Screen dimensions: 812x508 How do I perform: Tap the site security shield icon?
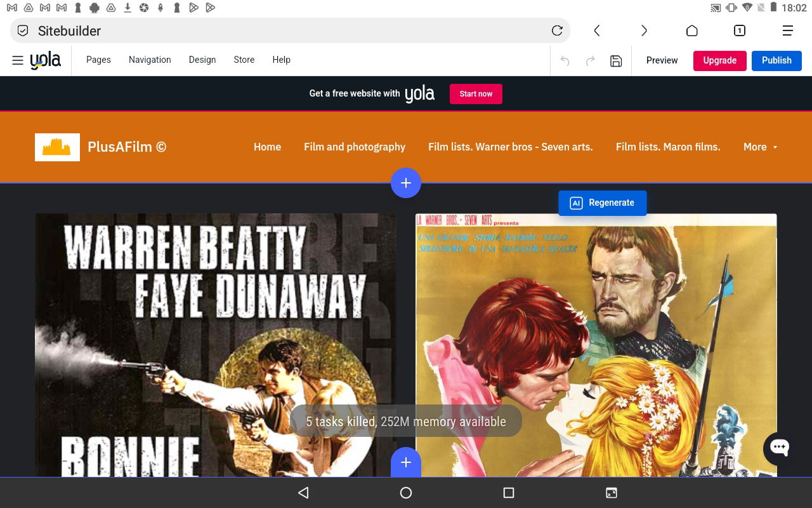23,30
